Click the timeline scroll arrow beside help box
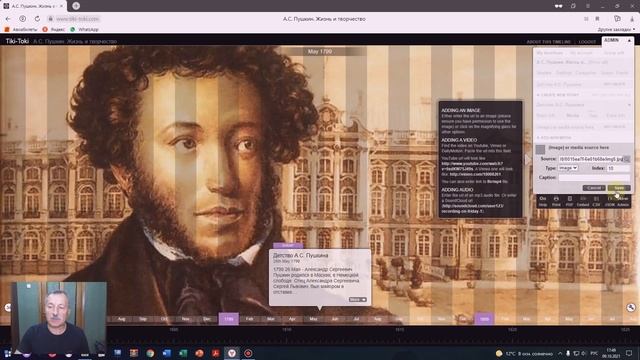The height and width of the screenshot is (360, 640). [528, 160]
